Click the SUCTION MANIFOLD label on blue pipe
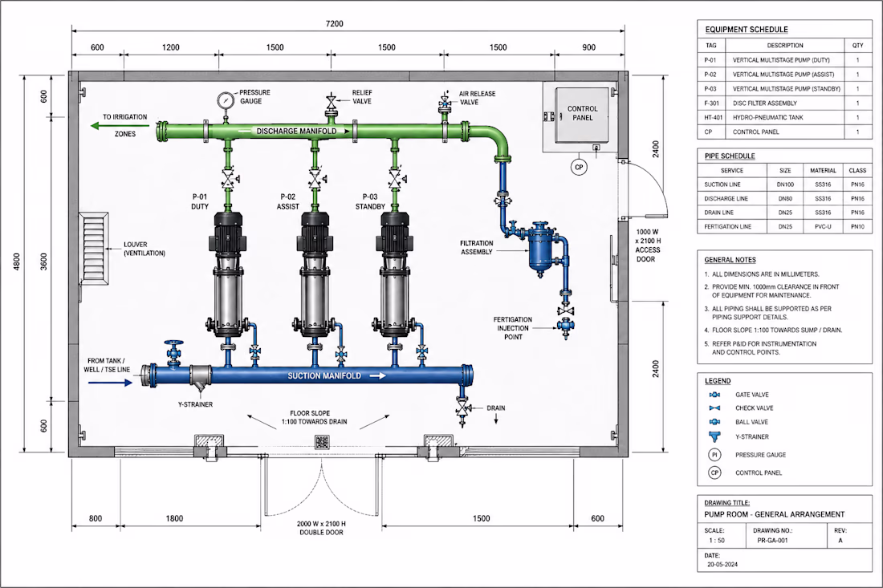Screen dimensions: 883x588 tap(324, 376)
